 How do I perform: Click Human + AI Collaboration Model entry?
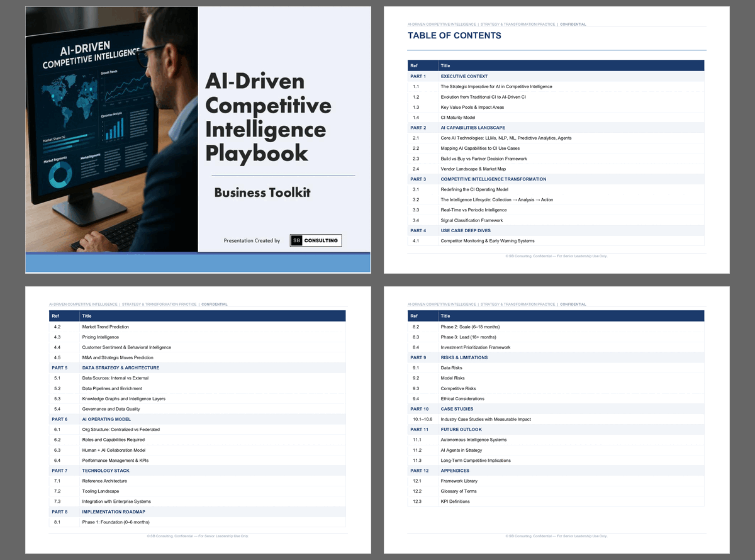tap(113, 451)
